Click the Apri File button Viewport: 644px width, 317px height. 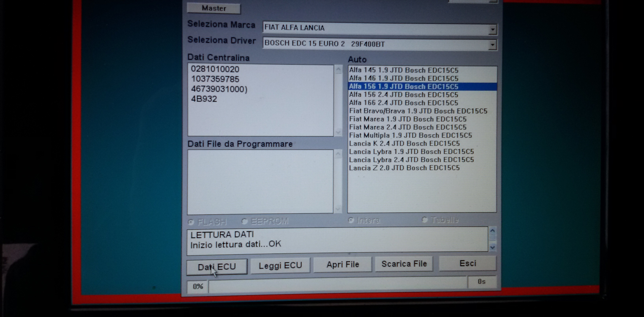tap(343, 264)
